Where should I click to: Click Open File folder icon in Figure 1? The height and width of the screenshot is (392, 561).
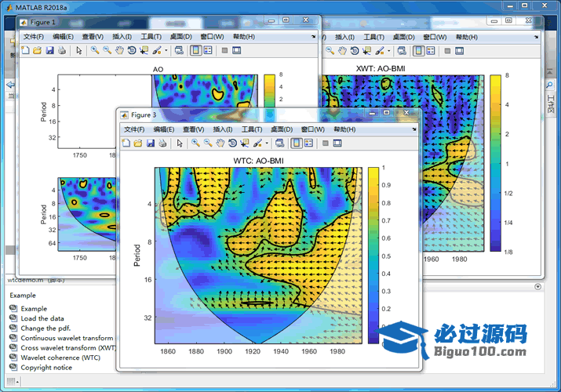coord(37,51)
